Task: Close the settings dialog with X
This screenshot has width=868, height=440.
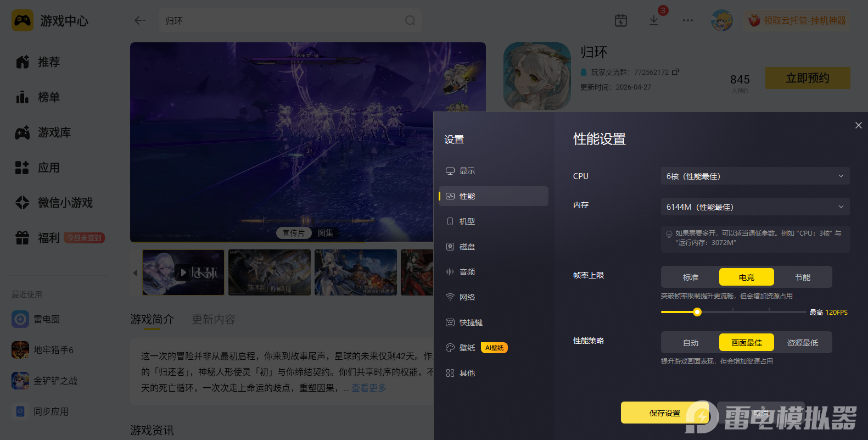Action: click(859, 125)
